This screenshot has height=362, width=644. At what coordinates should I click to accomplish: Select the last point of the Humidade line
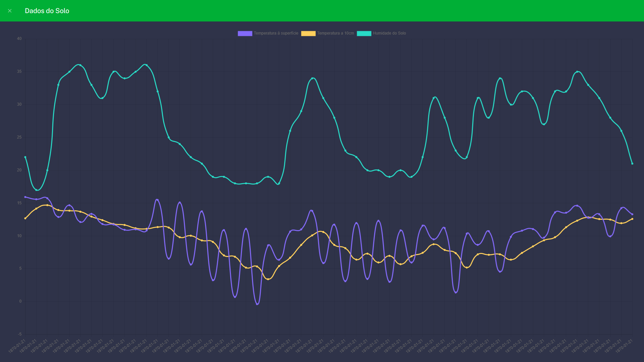click(x=632, y=164)
